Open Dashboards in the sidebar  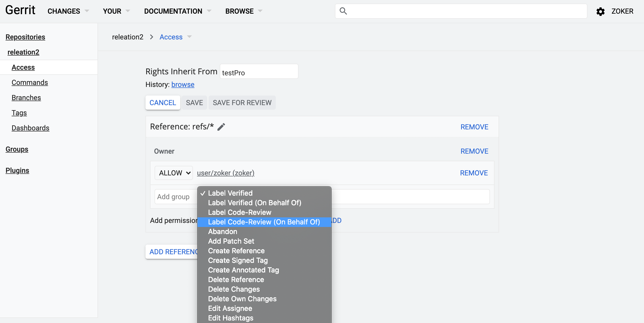30,128
